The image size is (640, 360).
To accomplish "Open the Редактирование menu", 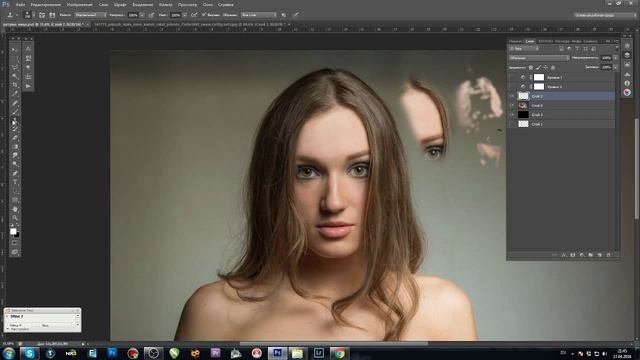I will pyautogui.click(x=46, y=4).
